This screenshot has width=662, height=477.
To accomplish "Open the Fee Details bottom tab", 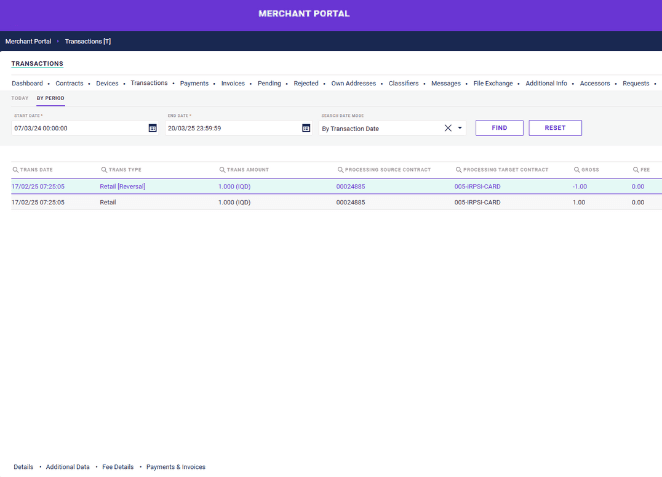I will pyautogui.click(x=118, y=467).
